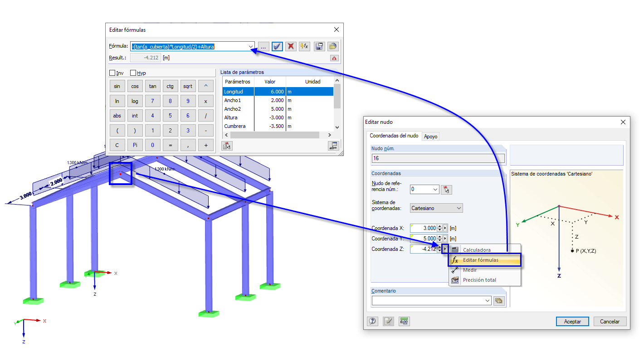Open help with the question mark icon
The height and width of the screenshot is (357, 644).
[x=372, y=321]
